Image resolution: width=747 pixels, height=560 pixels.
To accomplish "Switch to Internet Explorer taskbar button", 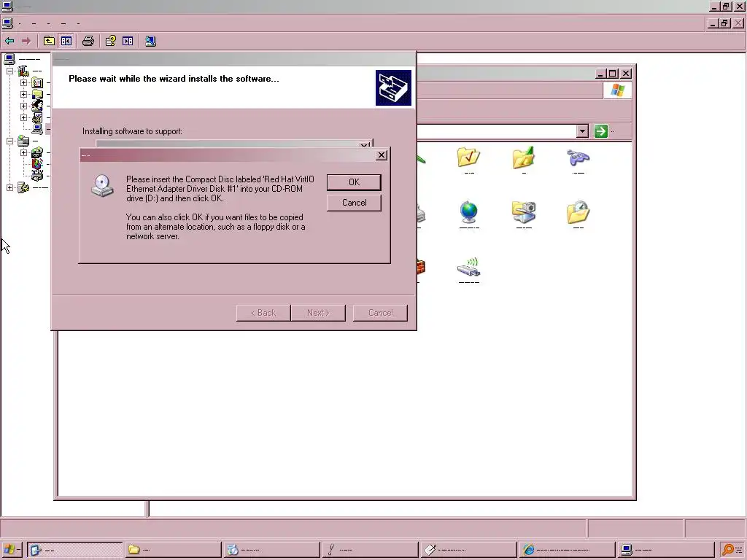I will click(567, 550).
